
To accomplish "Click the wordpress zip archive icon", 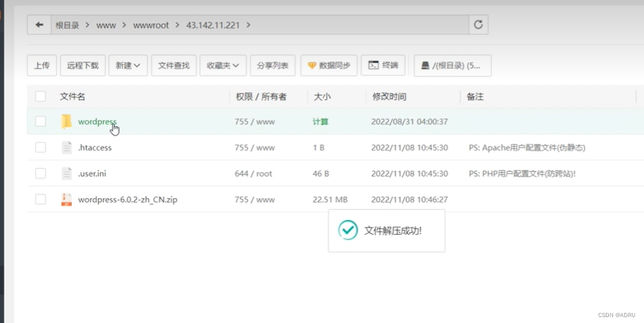I will 67,199.
